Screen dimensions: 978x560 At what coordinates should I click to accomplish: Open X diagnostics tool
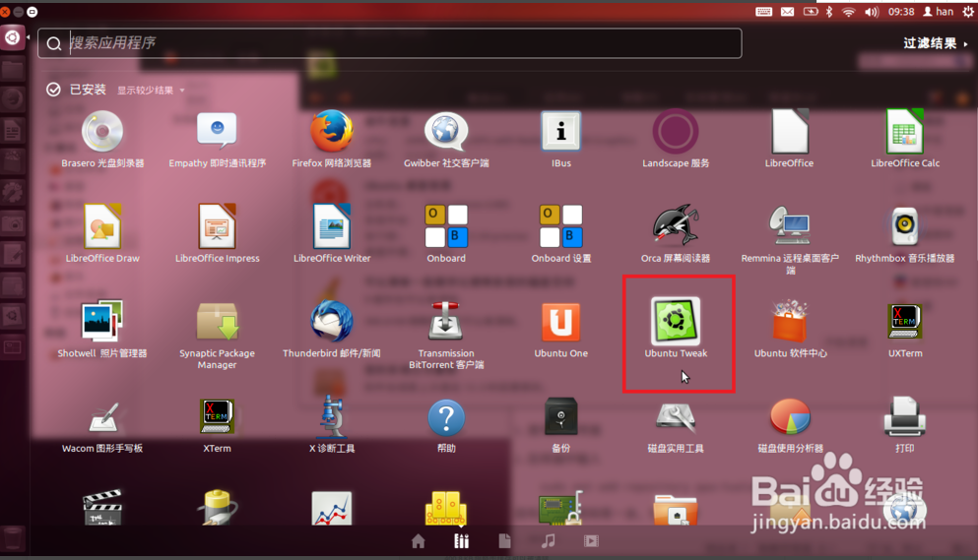(331, 425)
